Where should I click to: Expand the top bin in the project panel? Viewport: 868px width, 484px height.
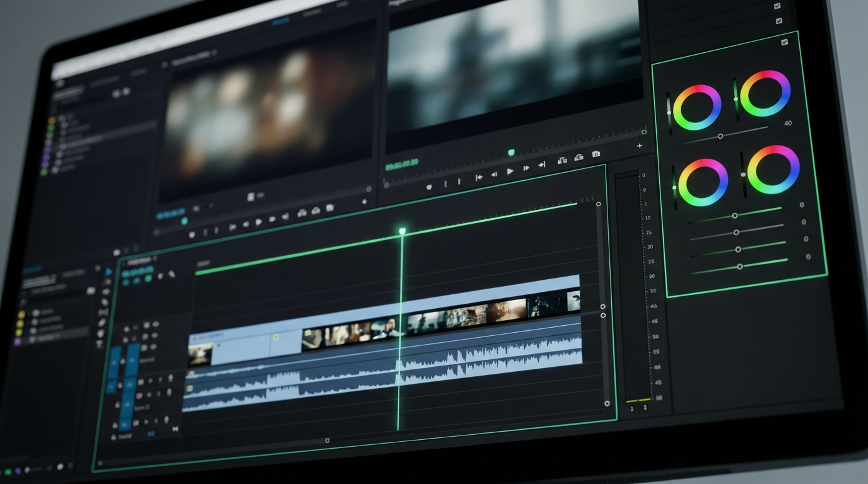[x=58, y=118]
